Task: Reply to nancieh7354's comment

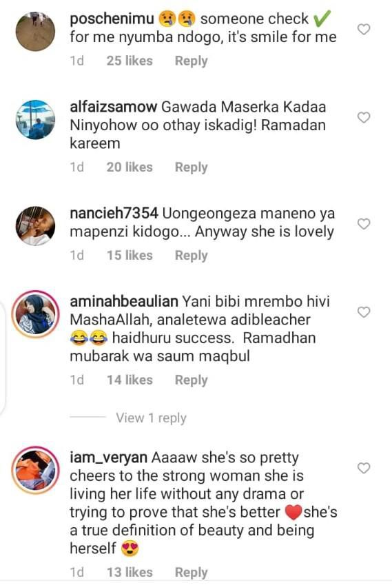Action: click(x=192, y=256)
